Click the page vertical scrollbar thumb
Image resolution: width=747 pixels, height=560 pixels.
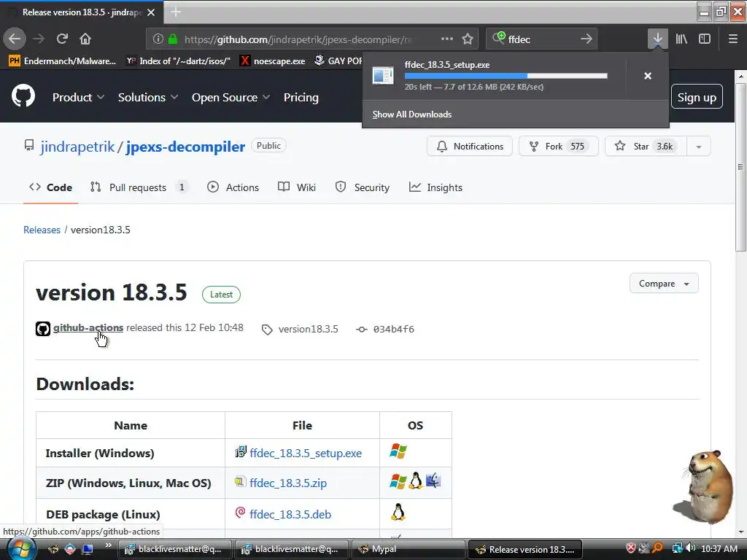(x=740, y=167)
